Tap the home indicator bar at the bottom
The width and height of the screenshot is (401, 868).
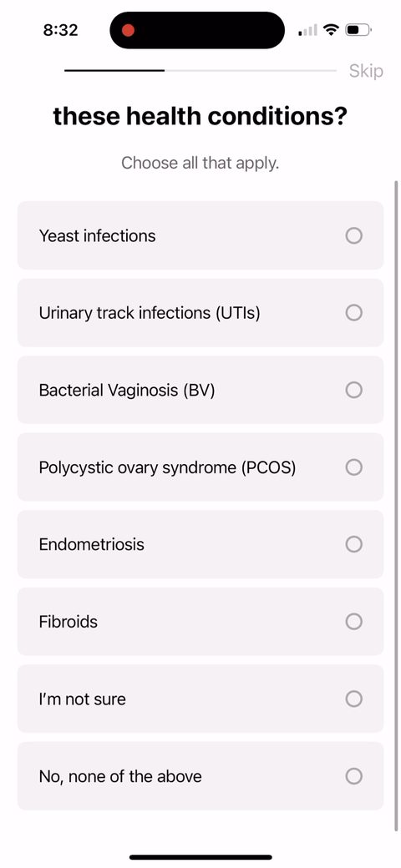point(200,857)
